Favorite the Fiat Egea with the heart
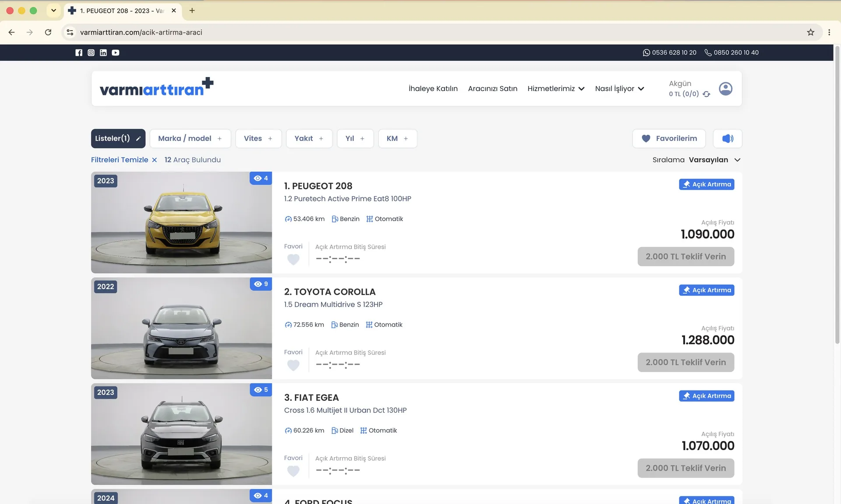Screen dimensions: 841x504 [x=293, y=471]
